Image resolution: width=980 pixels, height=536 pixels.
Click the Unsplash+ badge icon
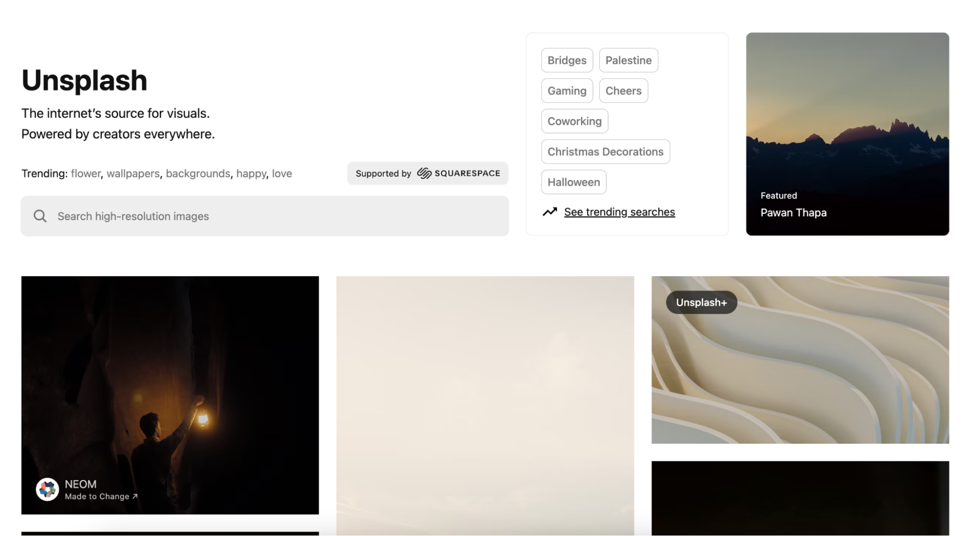click(701, 302)
